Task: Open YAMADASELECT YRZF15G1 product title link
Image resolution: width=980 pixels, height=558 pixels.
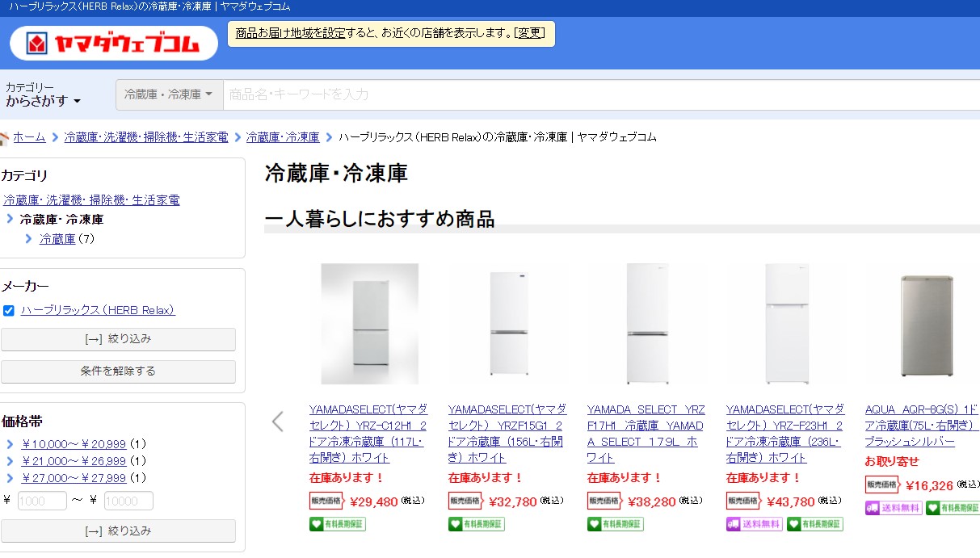Action: pos(507,434)
